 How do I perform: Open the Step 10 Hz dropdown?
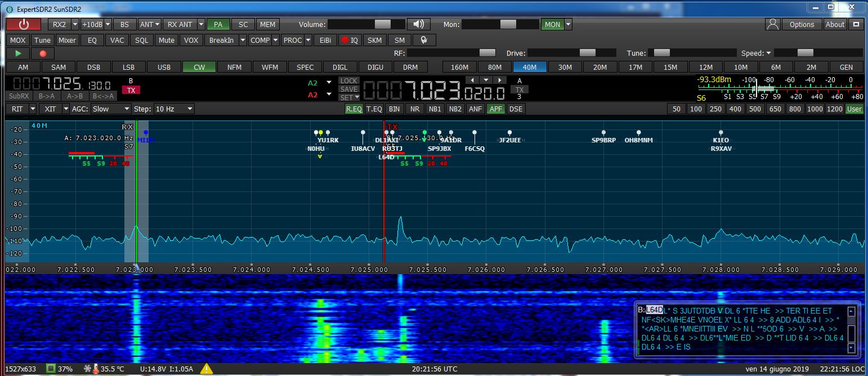(173, 109)
